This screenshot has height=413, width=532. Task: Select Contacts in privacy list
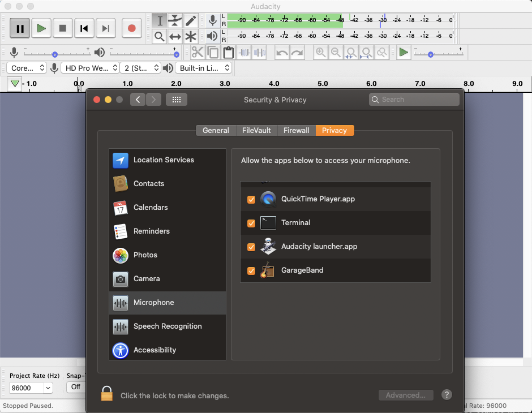pos(168,184)
